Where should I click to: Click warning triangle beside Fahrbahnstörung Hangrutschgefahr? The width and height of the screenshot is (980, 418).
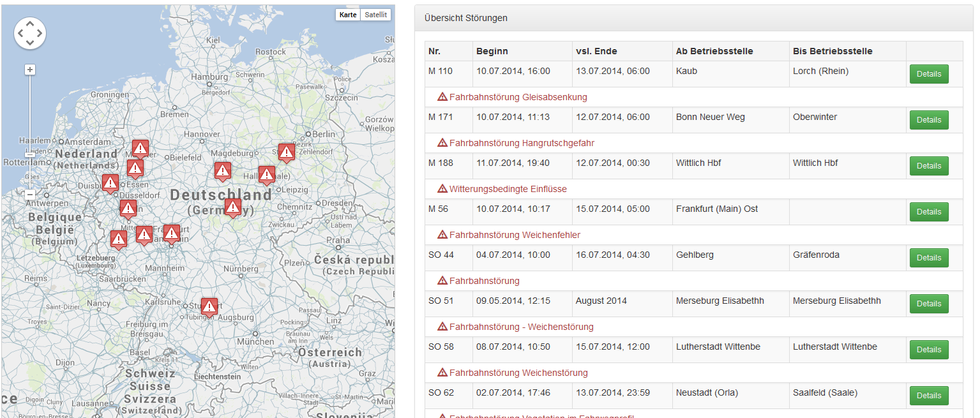pos(442,143)
